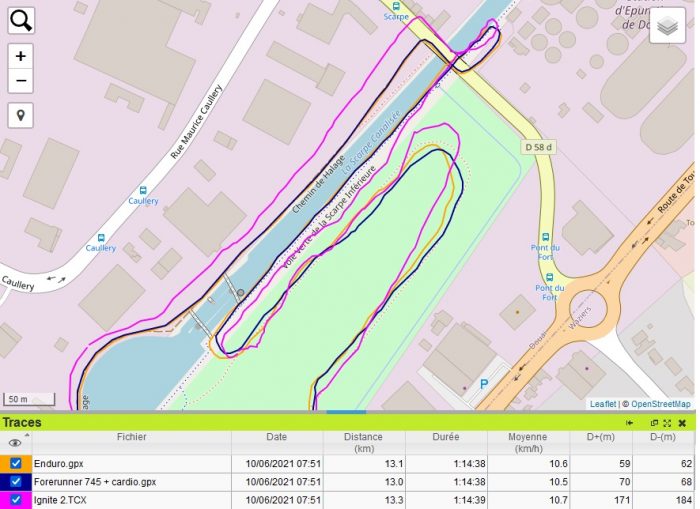Close the Traces panel

click(x=682, y=423)
